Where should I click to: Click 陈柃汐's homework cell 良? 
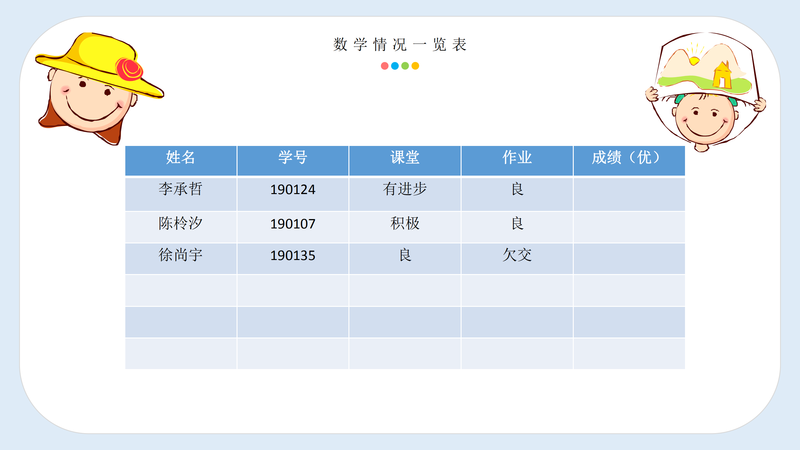517,227
